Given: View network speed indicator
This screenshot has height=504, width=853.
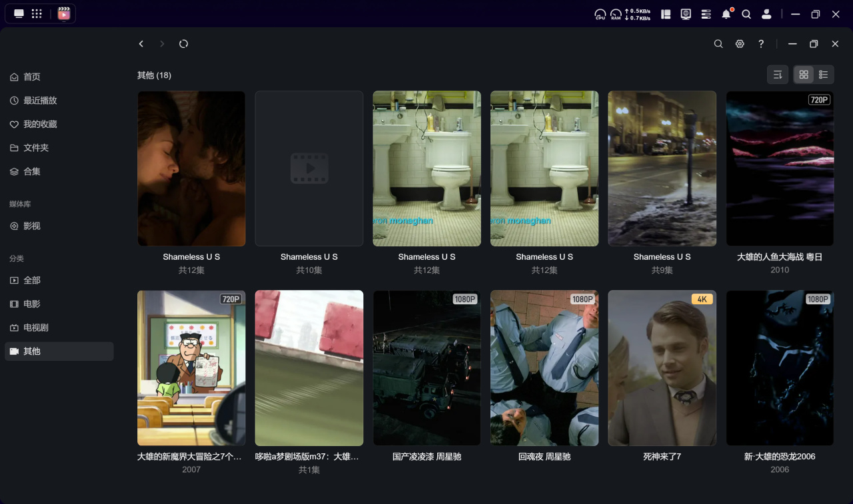Looking at the screenshot, I should [x=637, y=14].
